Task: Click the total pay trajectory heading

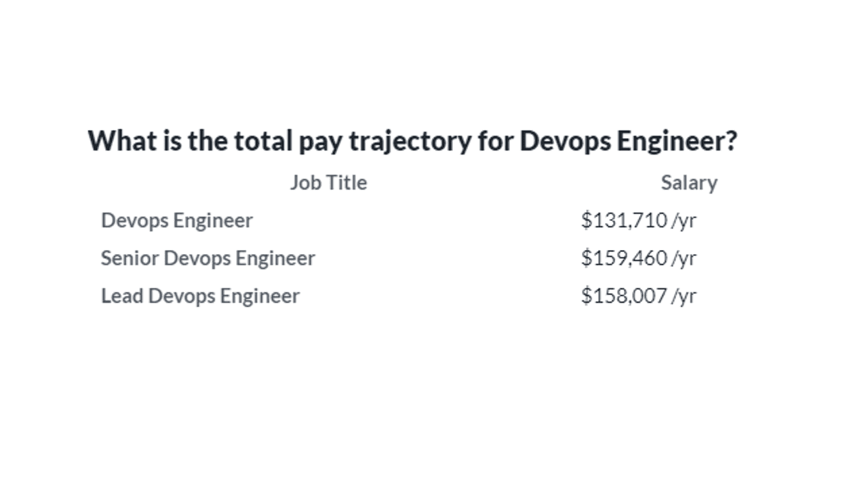Action: (x=412, y=141)
